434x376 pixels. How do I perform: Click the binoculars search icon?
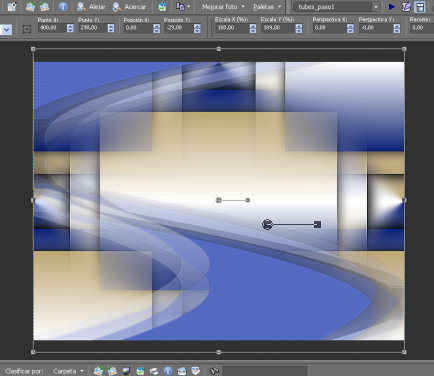[214, 371]
